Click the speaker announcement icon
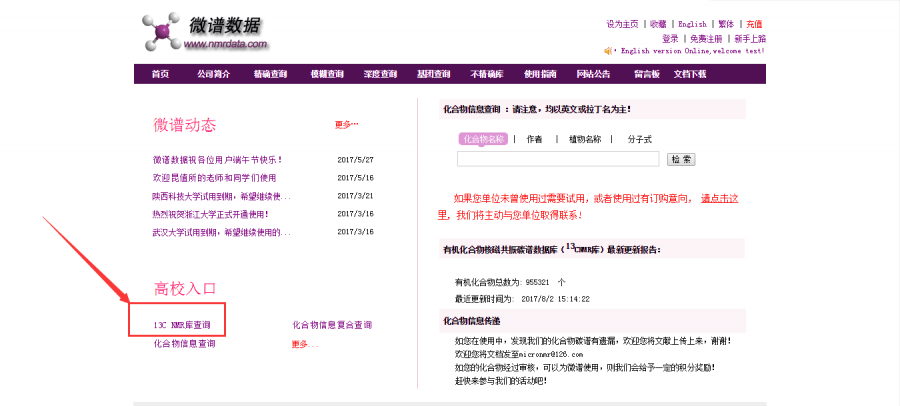Image resolution: width=900 pixels, height=406 pixels. tap(608, 51)
